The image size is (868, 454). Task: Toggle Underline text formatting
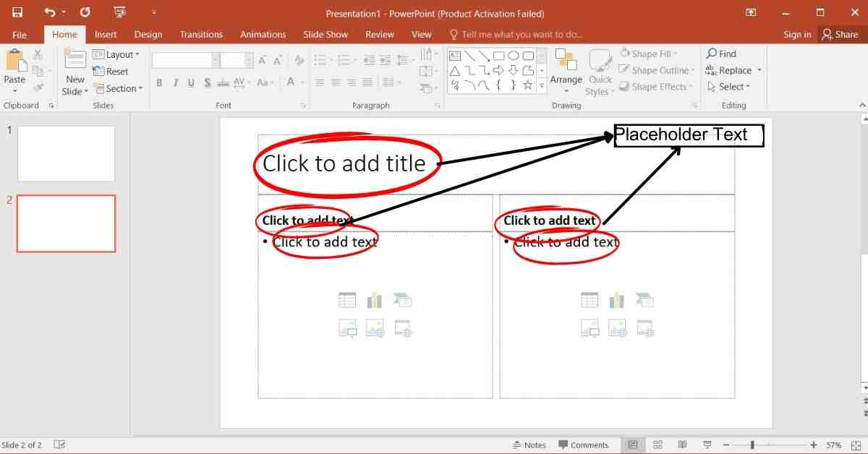[x=191, y=83]
